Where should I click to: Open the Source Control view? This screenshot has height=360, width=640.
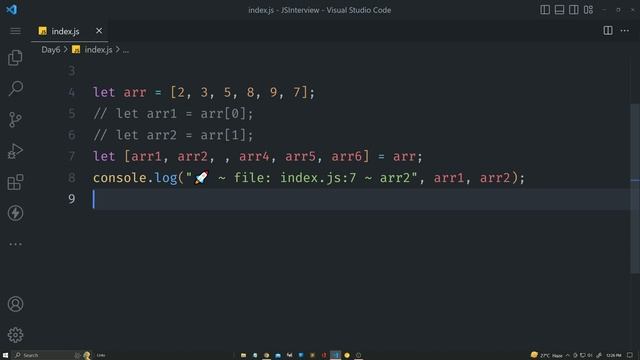point(16,120)
